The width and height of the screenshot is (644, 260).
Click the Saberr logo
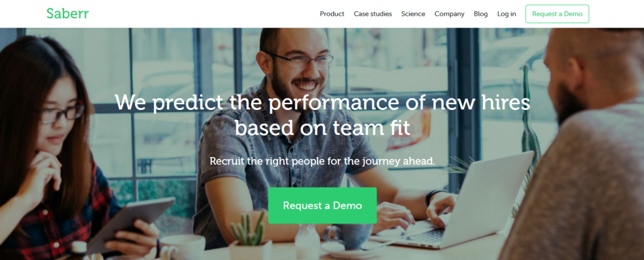coord(67,14)
